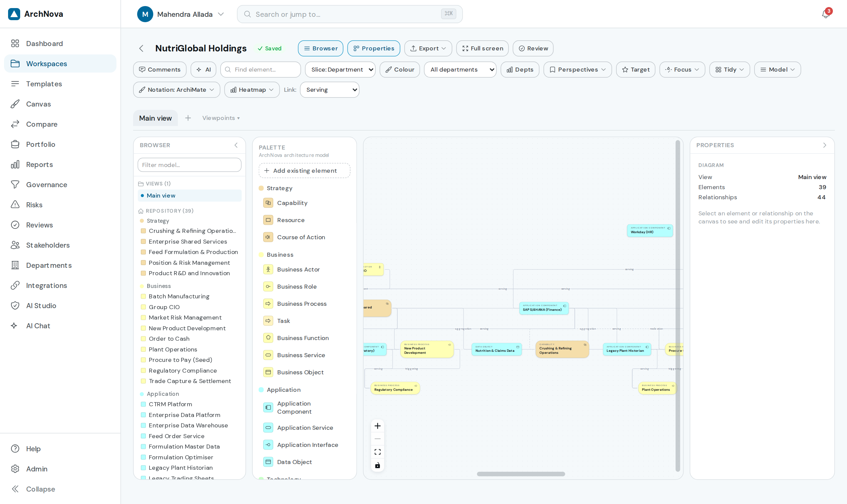Image resolution: width=847 pixels, height=504 pixels.
Task: Click the Filter model input field
Action: (190, 165)
